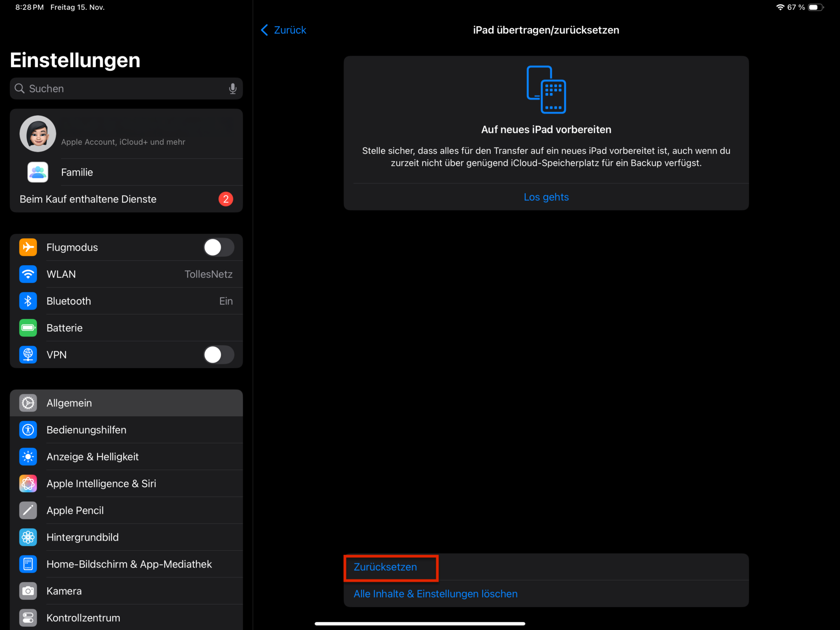Select Allgemein in the sidebar
Screen dimensions: 840x630
click(126, 403)
